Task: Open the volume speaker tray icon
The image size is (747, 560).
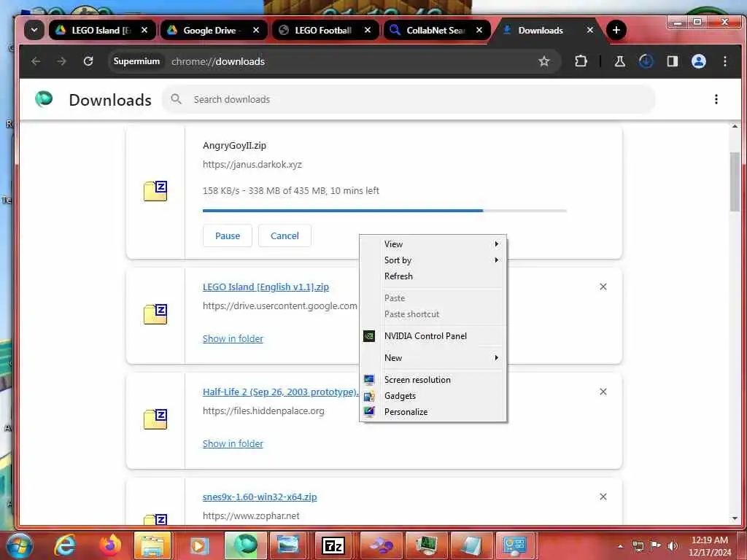Action: click(x=673, y=546)
